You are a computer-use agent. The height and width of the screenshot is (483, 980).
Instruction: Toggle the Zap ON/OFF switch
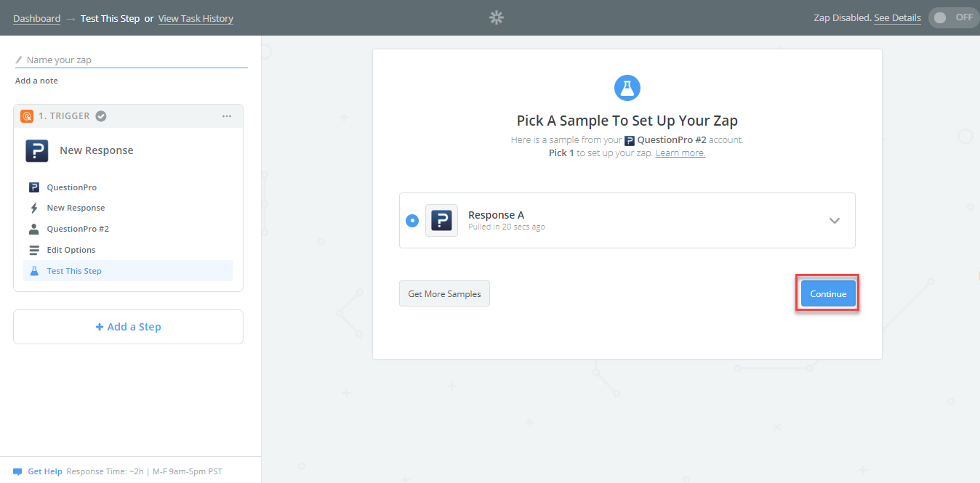click(x=953, y=18)
